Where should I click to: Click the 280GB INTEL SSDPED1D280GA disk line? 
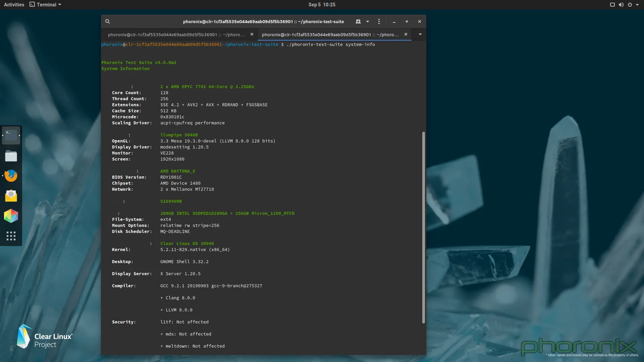click(x=227, y=214)
